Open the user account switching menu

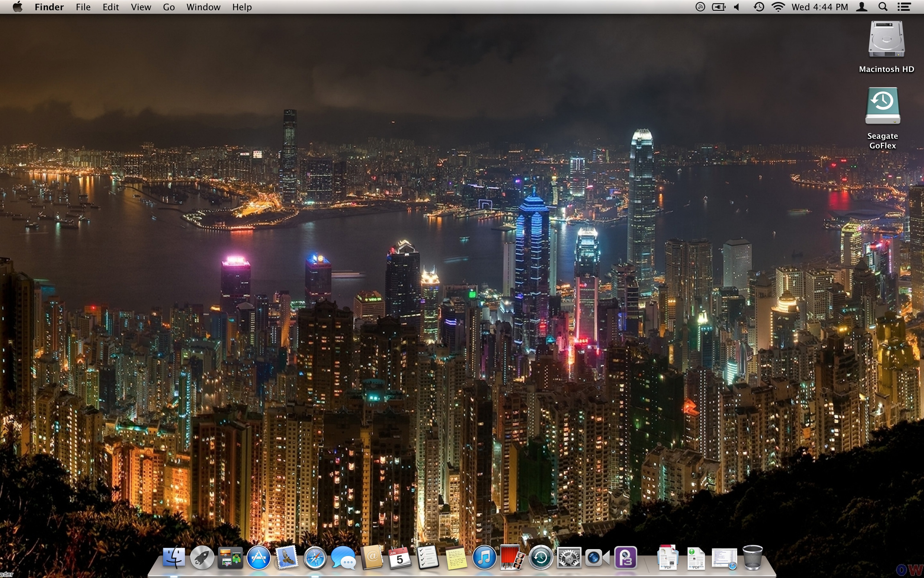(862, 7)
